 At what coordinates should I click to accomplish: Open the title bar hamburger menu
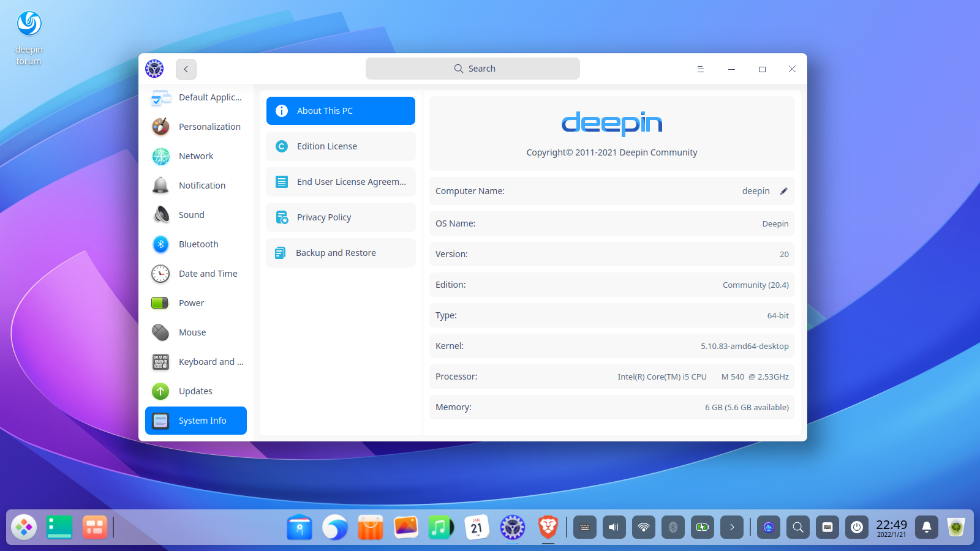(701, 69)
